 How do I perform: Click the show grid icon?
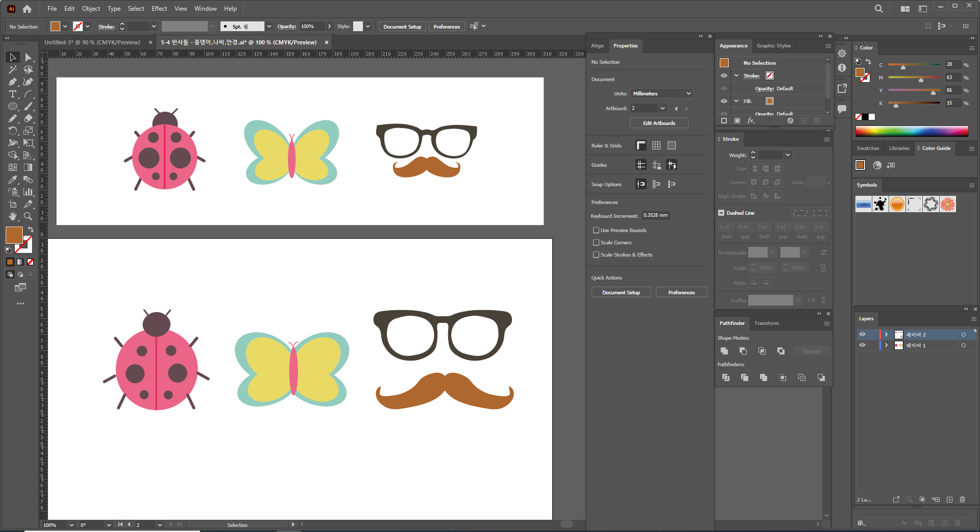click(x=656, y=145)
